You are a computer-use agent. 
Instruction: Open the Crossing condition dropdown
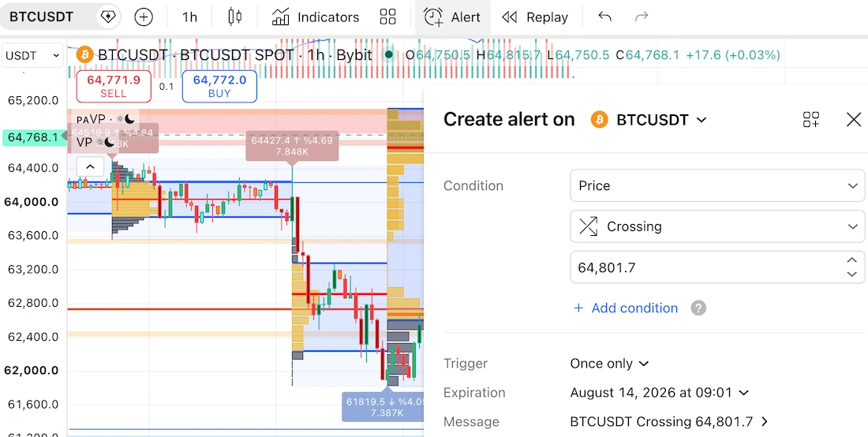click(x=717, y=226)
